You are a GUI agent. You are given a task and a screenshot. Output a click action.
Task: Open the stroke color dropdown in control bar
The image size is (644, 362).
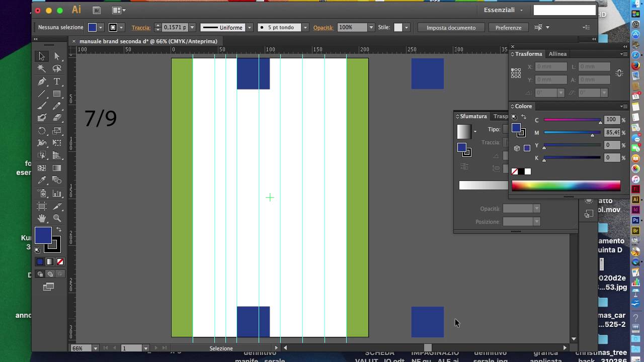[x=121, y=28]
